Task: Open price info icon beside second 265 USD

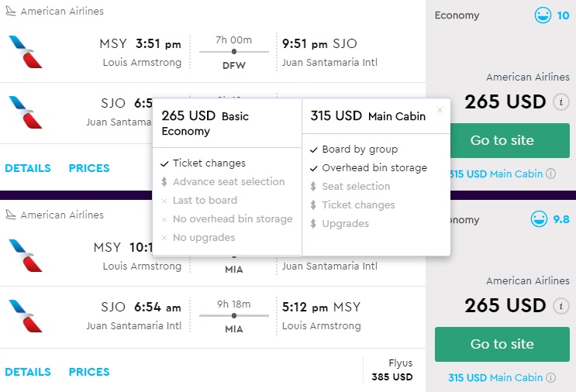Action: click(x=560, y=306)
